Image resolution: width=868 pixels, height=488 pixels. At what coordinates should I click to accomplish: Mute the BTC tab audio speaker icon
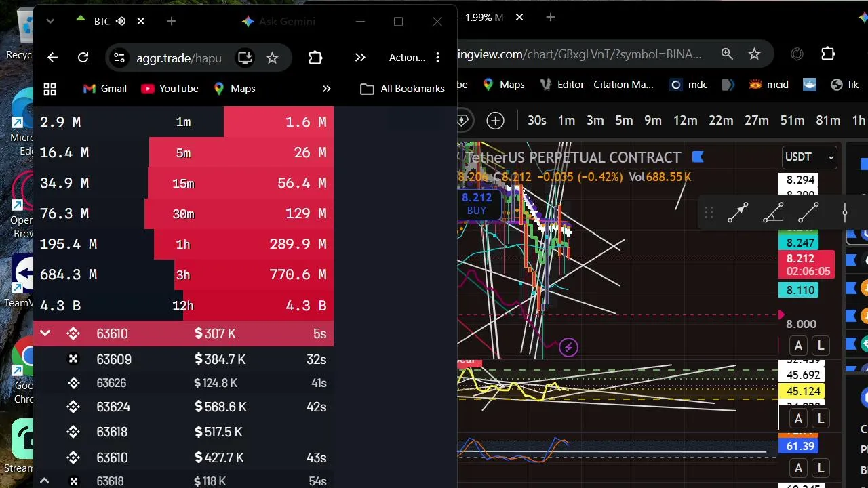[x=121, y=21]
